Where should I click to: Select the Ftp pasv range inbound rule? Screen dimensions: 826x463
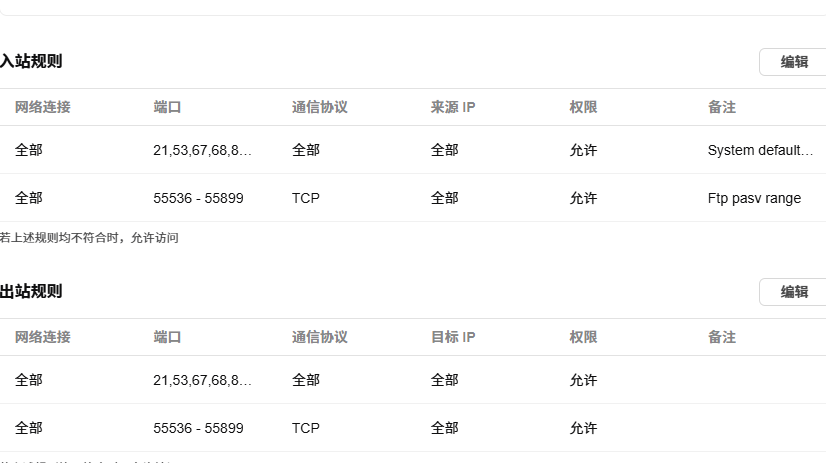point(413,198)
